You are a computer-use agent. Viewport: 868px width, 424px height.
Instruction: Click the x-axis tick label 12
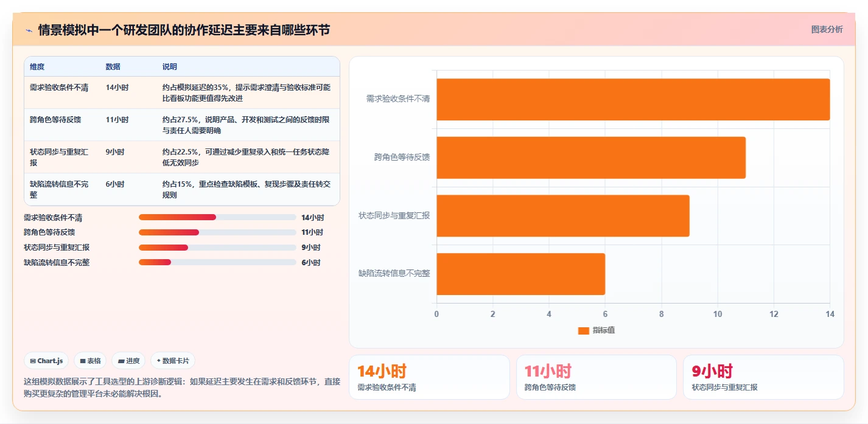pos(774,314)
